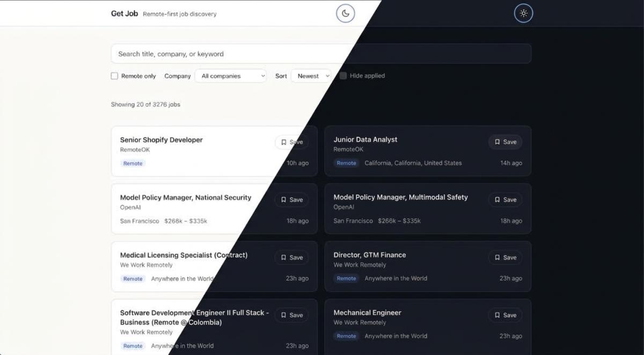Screen dimensions: 644x355
Task: Bookmark the Medical Licensing Specialist (Contract) job
Action: pos(291,257)
